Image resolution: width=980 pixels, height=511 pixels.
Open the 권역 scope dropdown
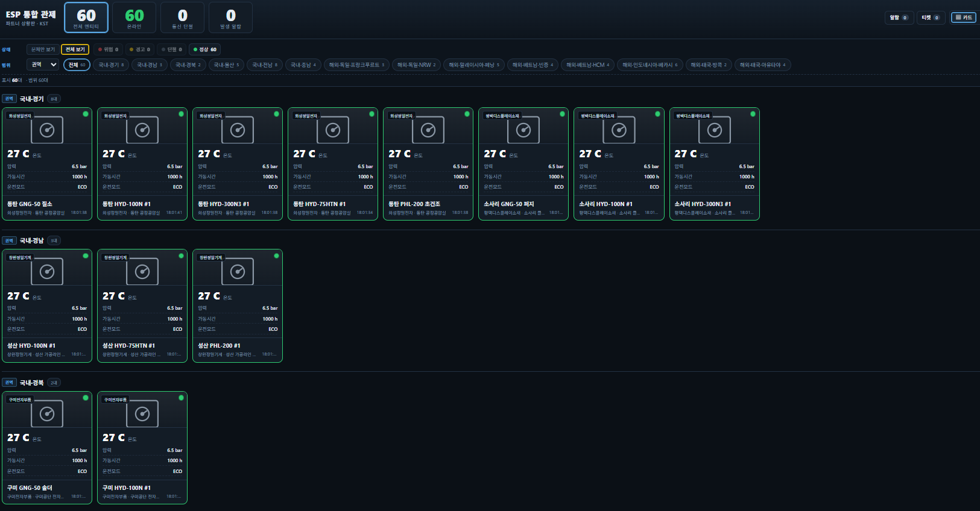[43, 64]
